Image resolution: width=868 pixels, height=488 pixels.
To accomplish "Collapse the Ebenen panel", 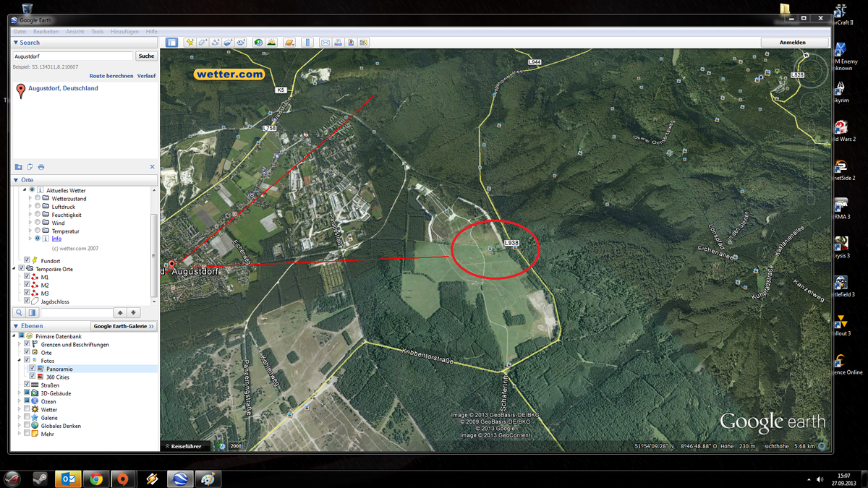I will (16, 326).
